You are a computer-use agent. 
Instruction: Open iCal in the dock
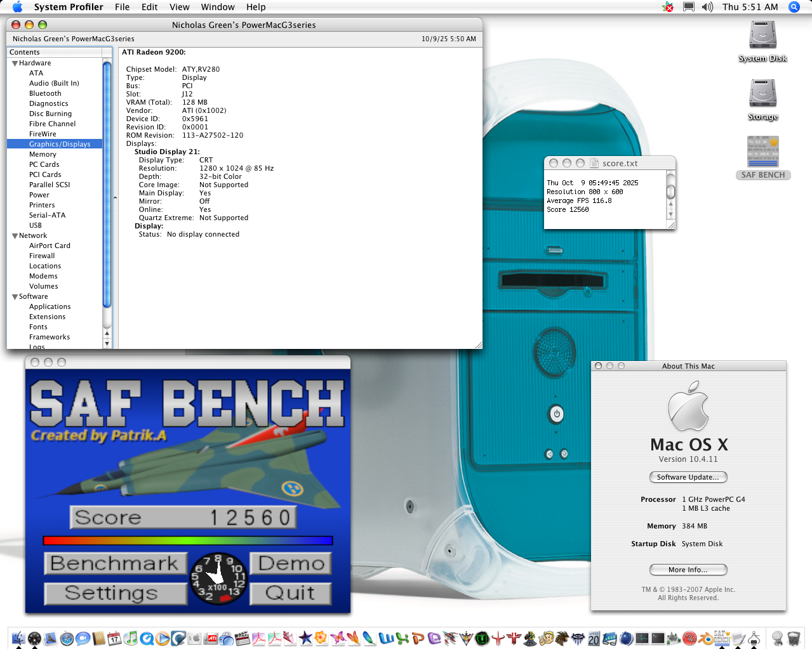(x=114, y=638)
